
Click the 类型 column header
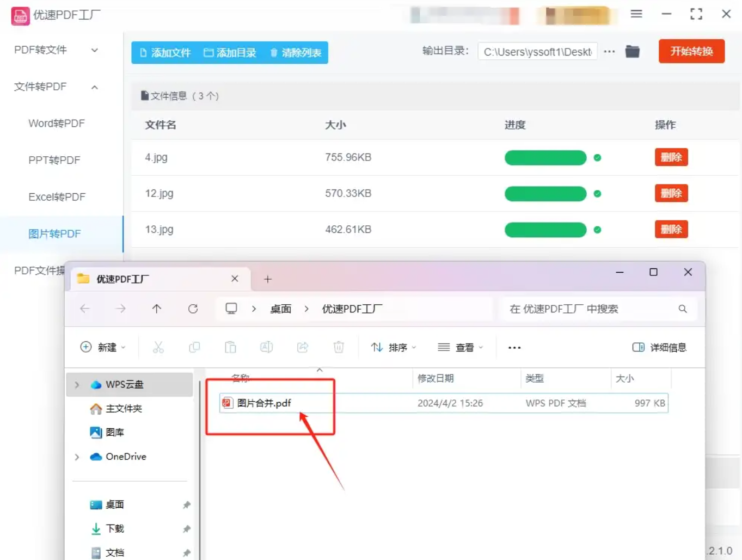tap(535, 378)
